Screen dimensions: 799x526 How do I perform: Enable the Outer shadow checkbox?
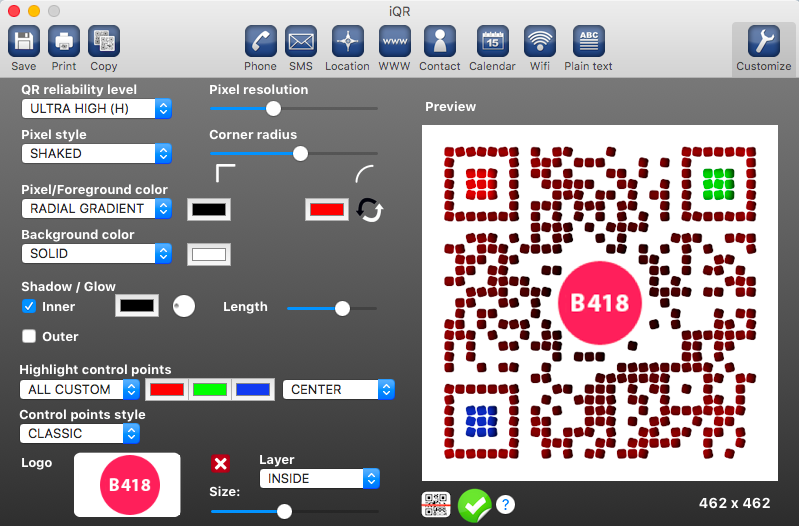pyautogui.click(x=29, y=336)
